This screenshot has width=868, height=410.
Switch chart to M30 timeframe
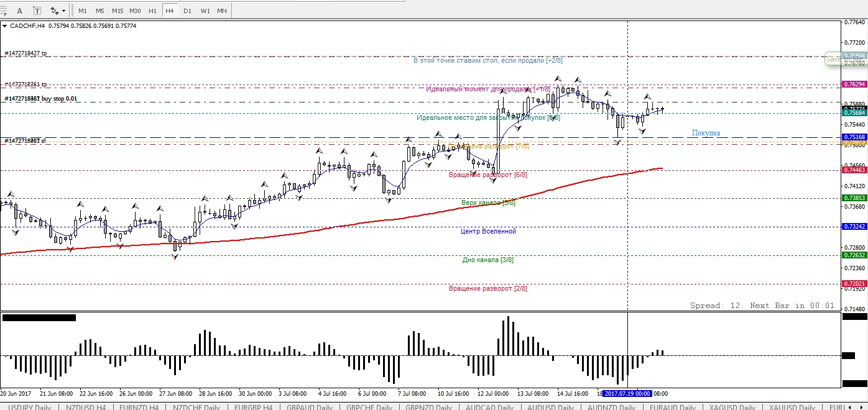pos(135,11)
